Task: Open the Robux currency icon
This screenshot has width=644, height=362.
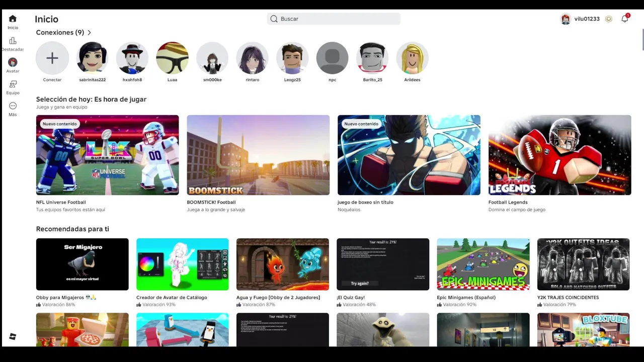Action: pos(609,19)
